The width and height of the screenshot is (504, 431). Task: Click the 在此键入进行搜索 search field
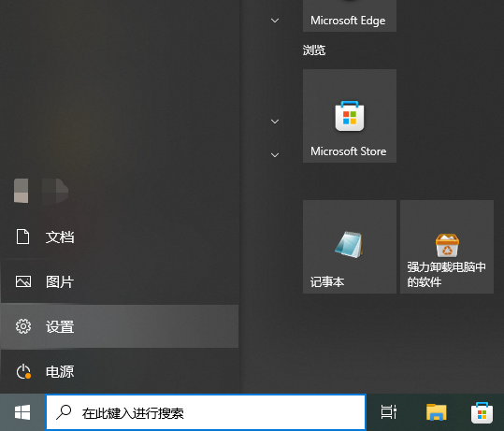pyautogui.click(x=206, y=412)
